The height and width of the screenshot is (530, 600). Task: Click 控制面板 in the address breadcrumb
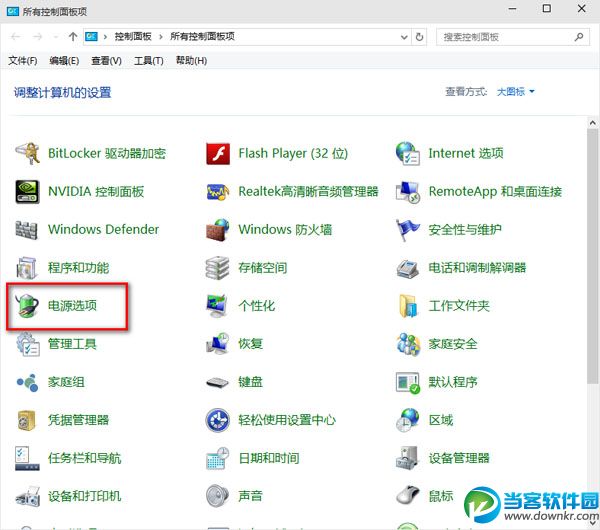(x=133, y=37)
